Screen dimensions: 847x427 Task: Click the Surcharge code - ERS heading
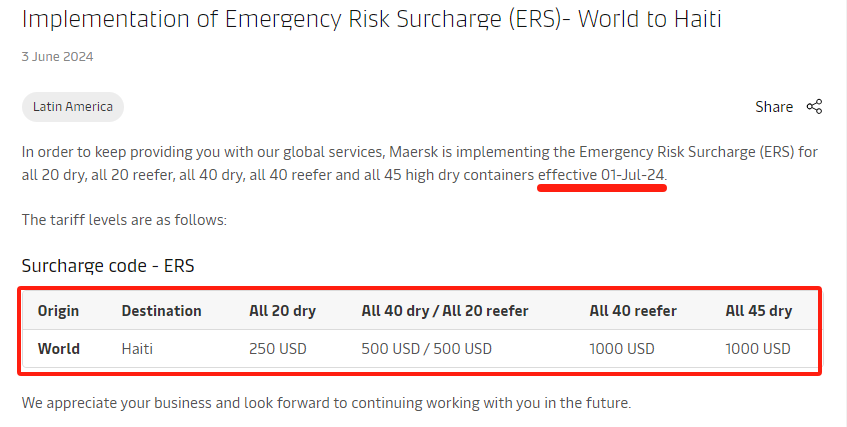[x=108, y=266]
